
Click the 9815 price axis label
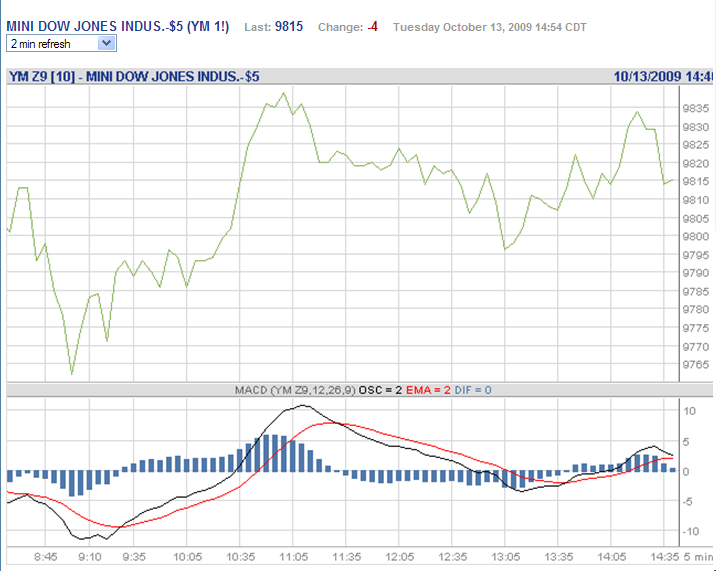click(696, 181)
